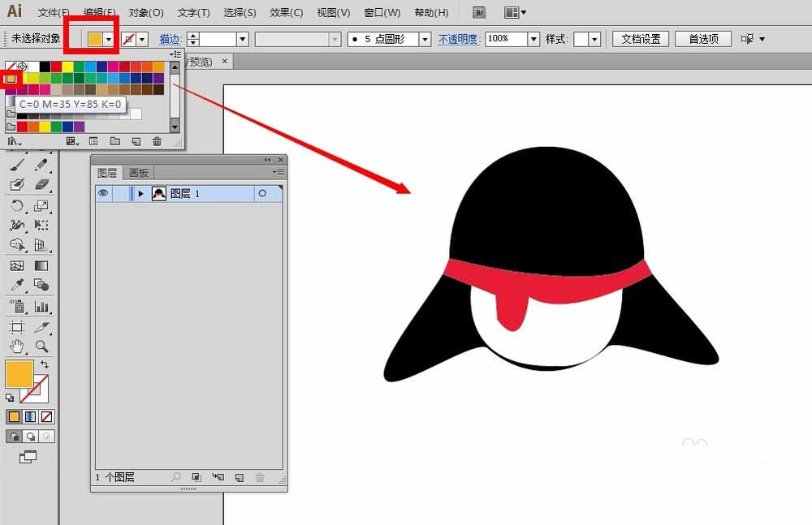Select the Artboard tool
The height and width of the screenshot is (525, 812).
[17, 327]
